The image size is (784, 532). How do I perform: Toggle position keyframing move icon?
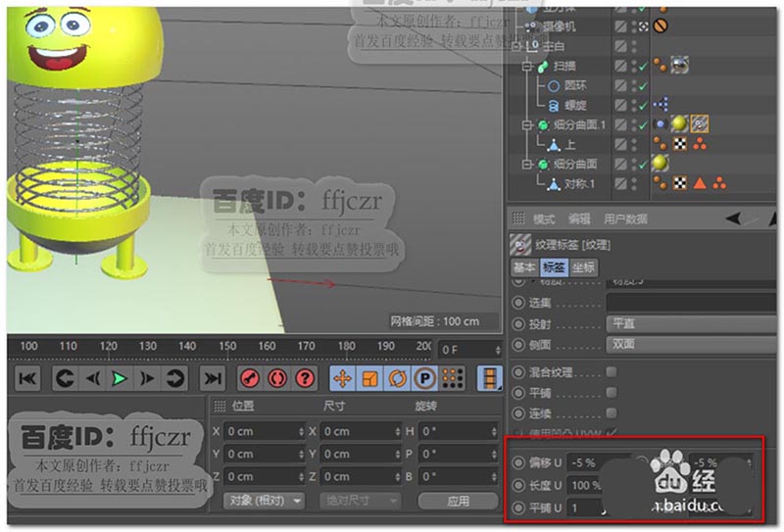click(342, 378)
